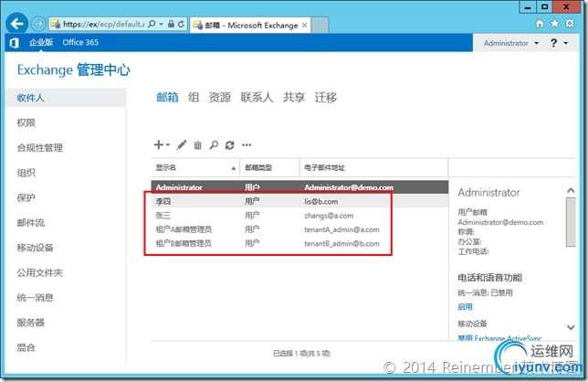Click the refresh icon in address bar

pos(181,25)
